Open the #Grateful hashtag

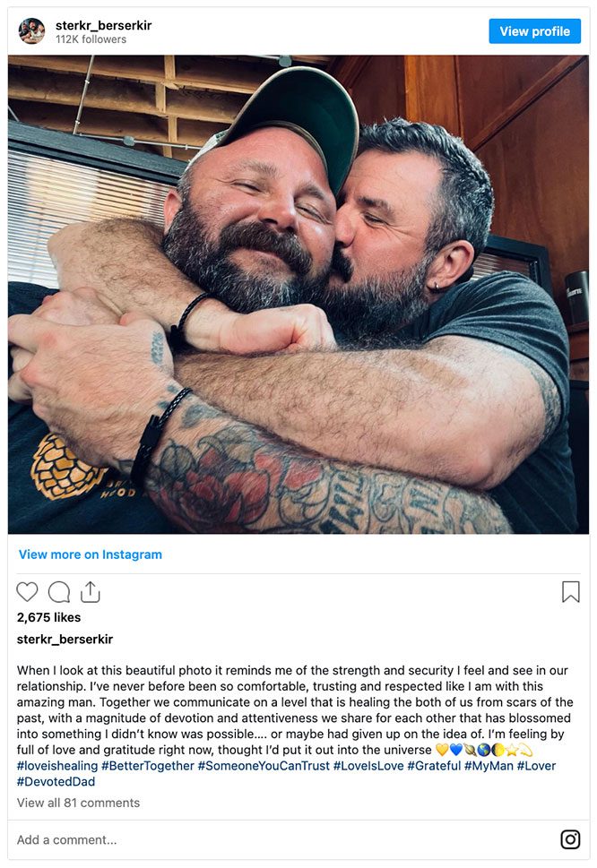tap(434, 766)
